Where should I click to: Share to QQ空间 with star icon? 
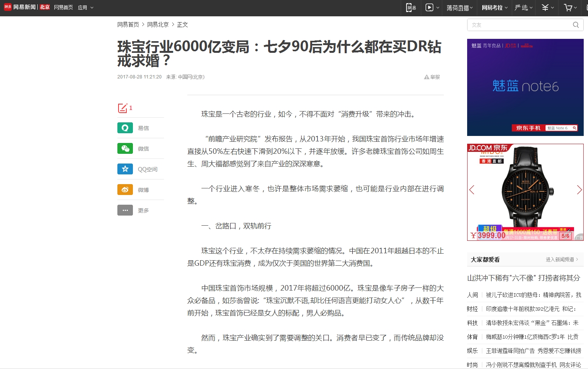coord(125,169)
